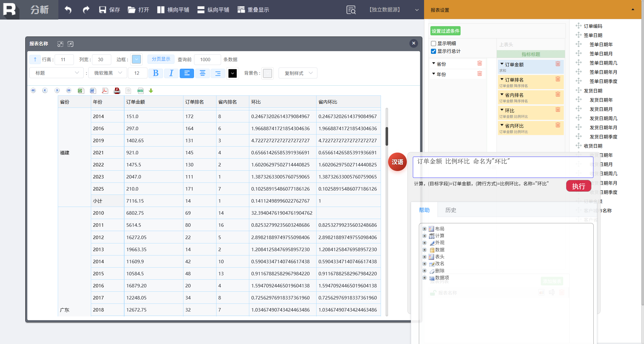The height and width of the screenshot is (344, 644).
Task: Go to first page of results
Action: [x=33, y=91]
